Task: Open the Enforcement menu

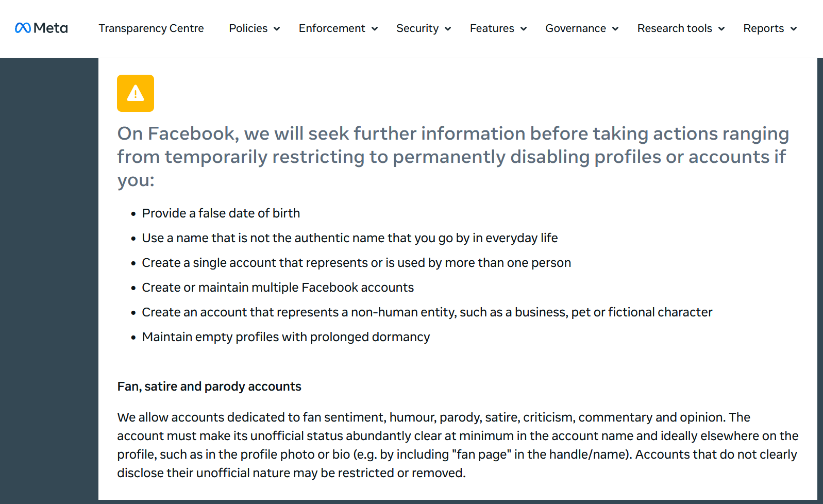Action: (x=332, y=28)
